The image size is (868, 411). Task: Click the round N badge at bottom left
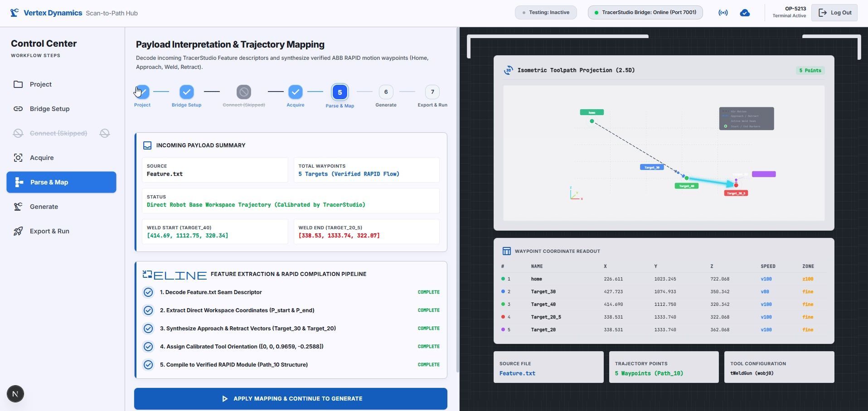15,394
